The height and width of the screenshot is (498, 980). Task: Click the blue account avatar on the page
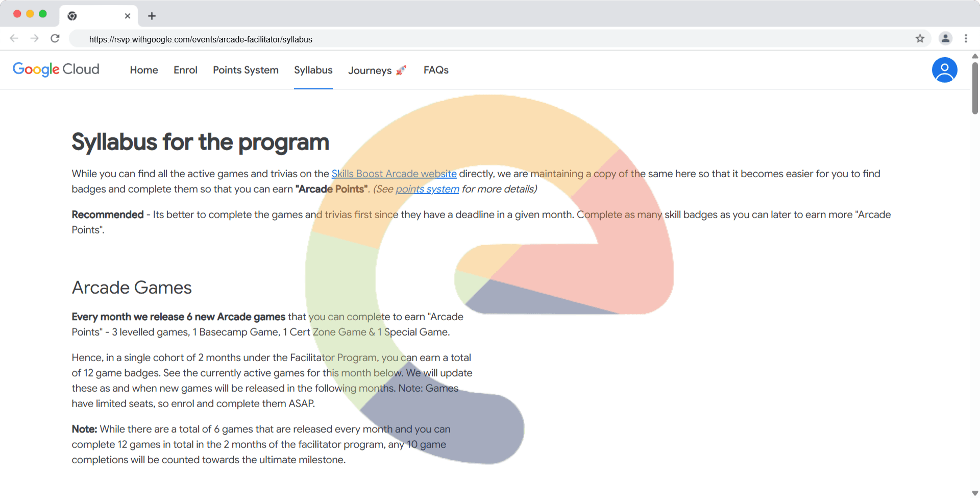(x=944, y=70)
